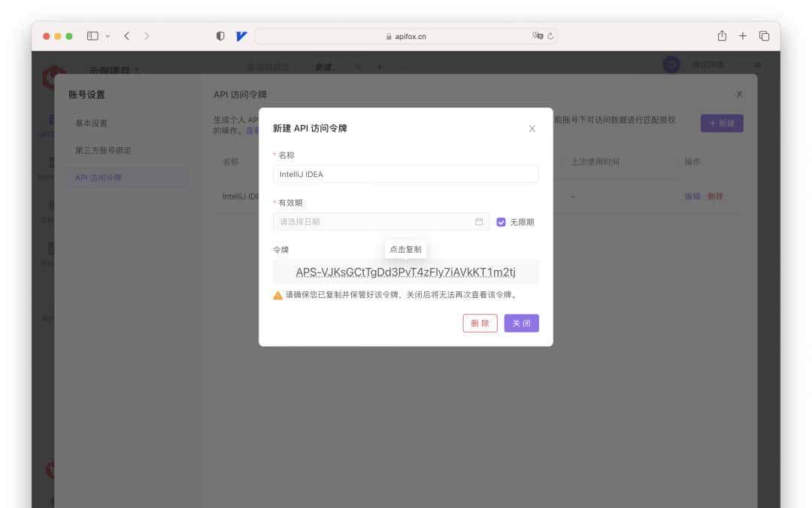This screenshot has width=812, height=508.
Task: Open the blue V browser extension icon
Action: tap(240, 35)
